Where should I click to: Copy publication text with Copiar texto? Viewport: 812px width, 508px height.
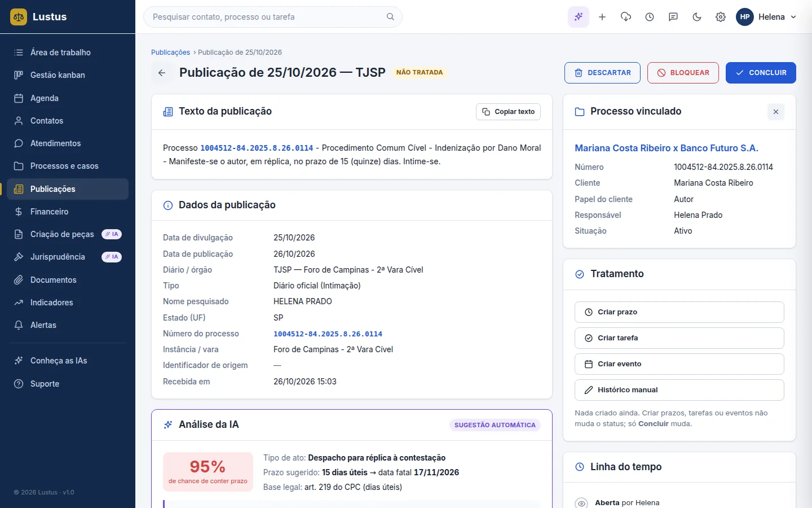pyautogui.click(x=508, y=112)
